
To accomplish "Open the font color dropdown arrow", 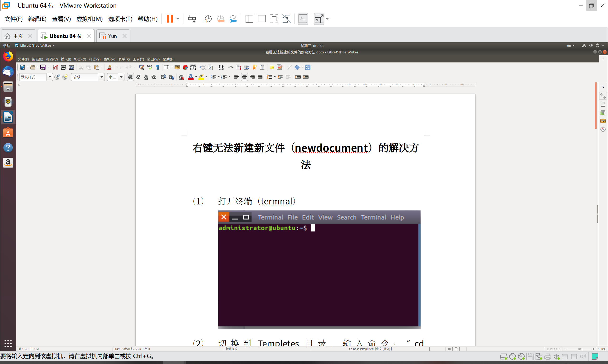I will tap(196, 77).
